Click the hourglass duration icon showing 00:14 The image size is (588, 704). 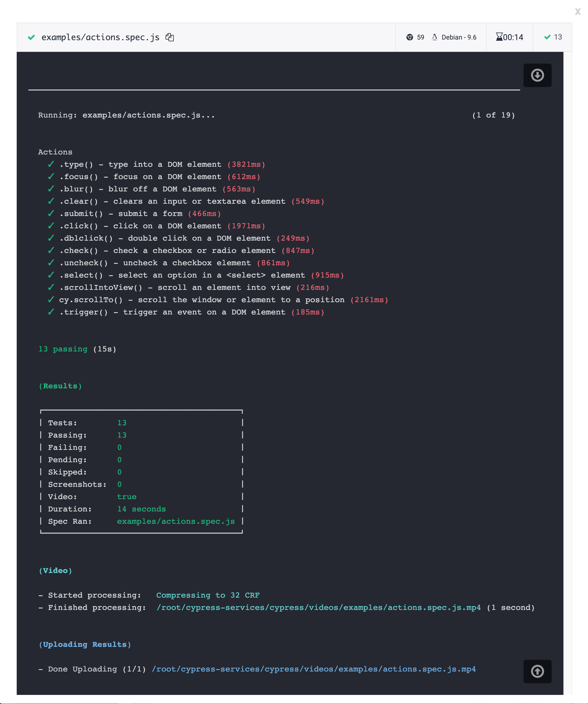(x=500, y=37)
